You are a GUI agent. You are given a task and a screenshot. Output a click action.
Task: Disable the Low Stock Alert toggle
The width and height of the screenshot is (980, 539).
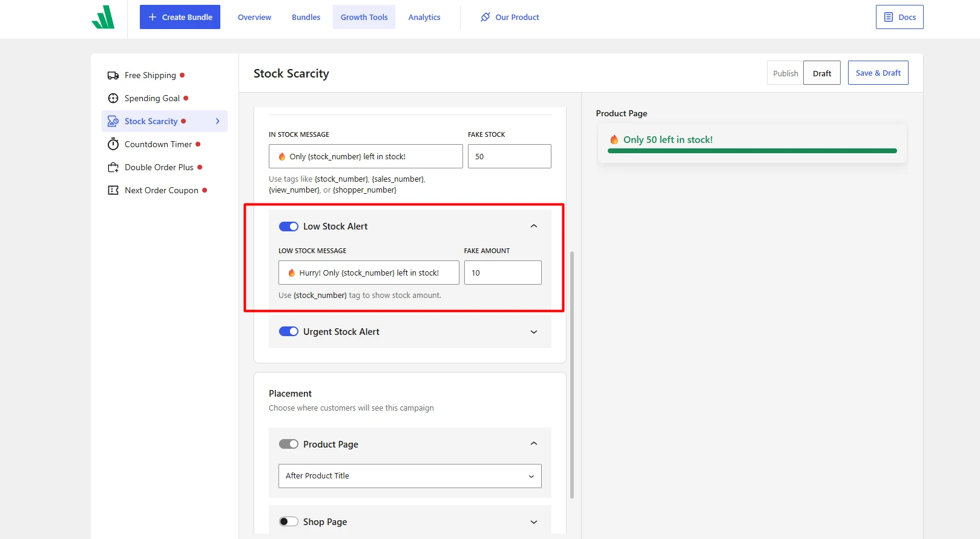click(x=289, y=227)
